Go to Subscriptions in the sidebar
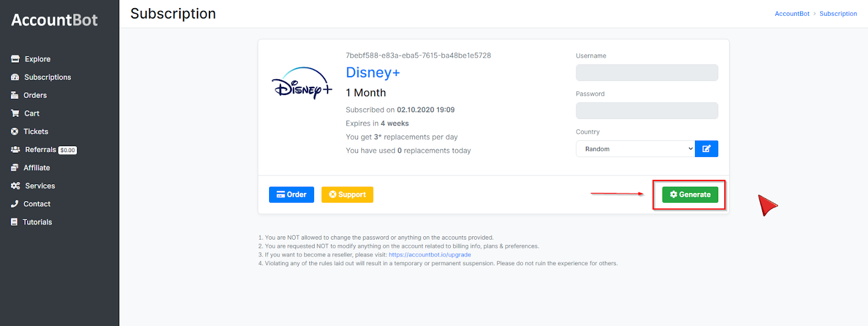Screen dimensions: 868x326 (48, 77)
